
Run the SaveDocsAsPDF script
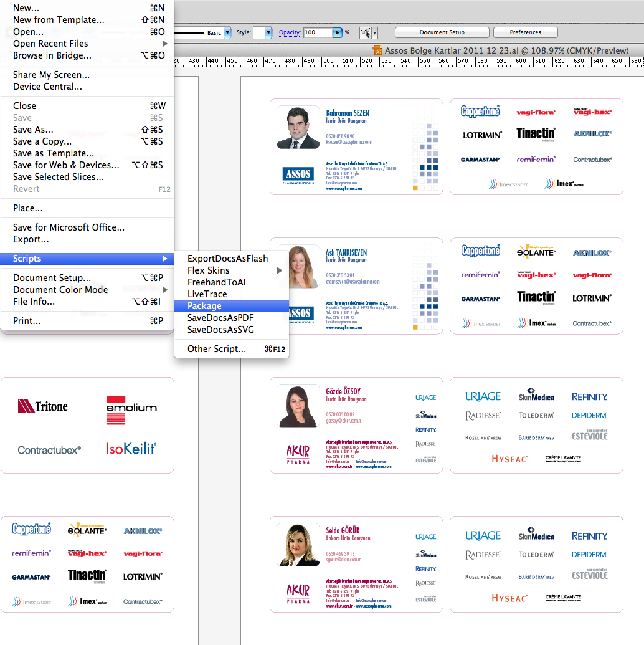232,318
